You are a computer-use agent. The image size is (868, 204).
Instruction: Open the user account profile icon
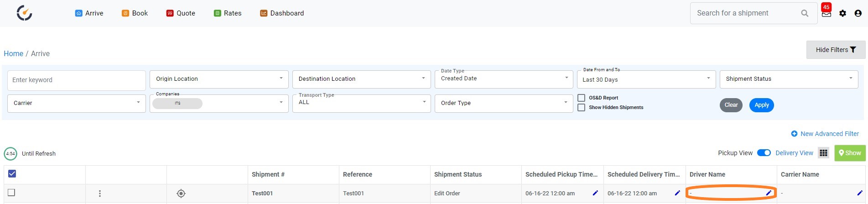coord(858,13)
